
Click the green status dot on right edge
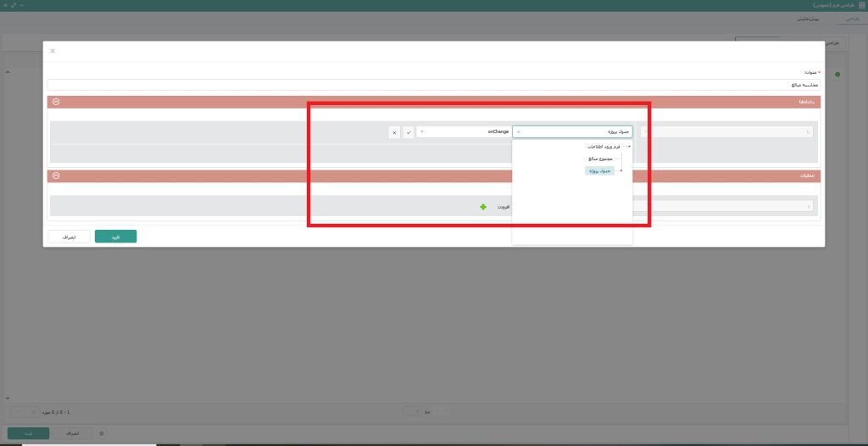tap(837, 75)
